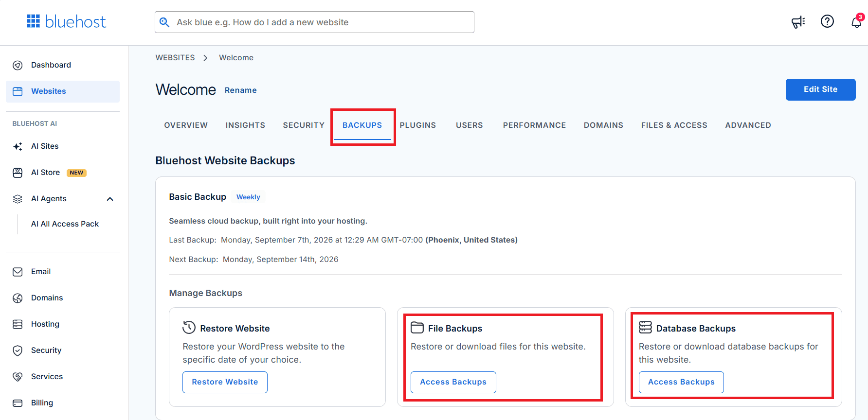The width and height of the screenshot is (868, 420).
Task: Open the Performance tab
Action: coord(534,125)
